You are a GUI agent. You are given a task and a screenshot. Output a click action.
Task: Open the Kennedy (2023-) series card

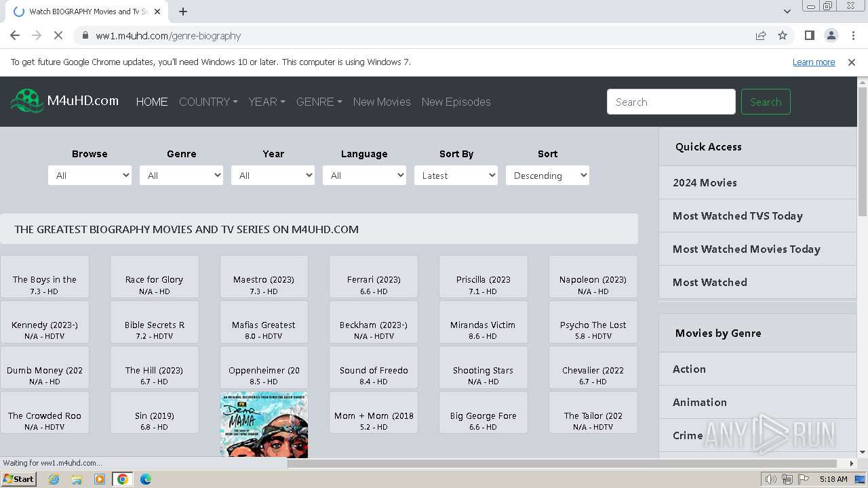pos(45,322)
